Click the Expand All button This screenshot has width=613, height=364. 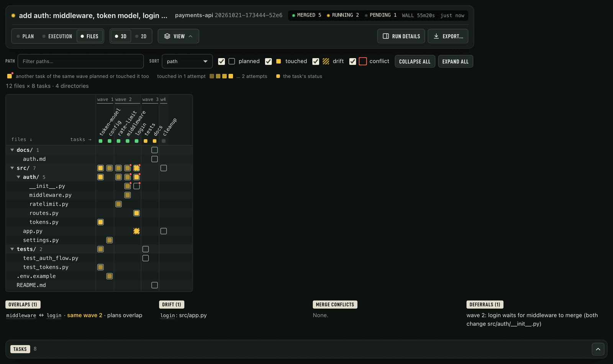(456, 61)
